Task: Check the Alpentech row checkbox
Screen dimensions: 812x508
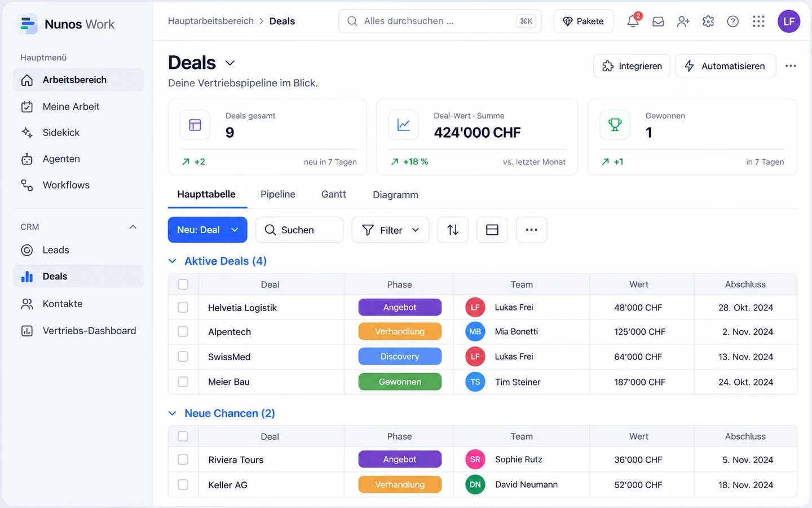Action: (183, 332)
